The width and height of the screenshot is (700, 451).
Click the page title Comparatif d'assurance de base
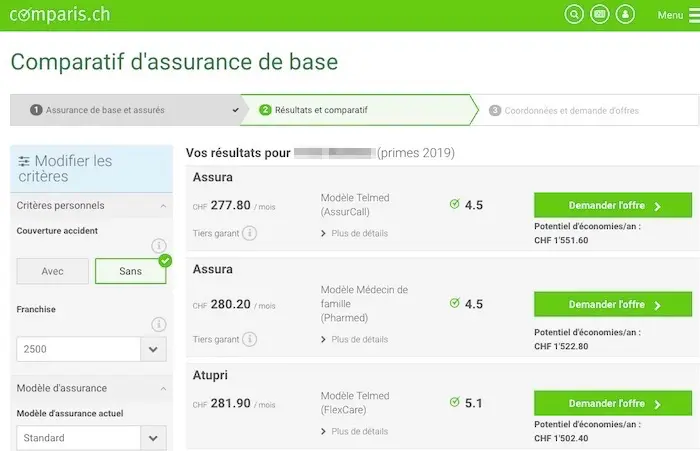coord(174,62)
